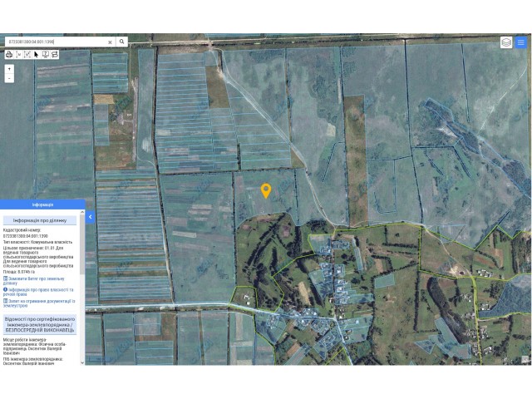The image size is (532, 399).
Task: Select the Інформація panel tab
Action: pos(42,204)
